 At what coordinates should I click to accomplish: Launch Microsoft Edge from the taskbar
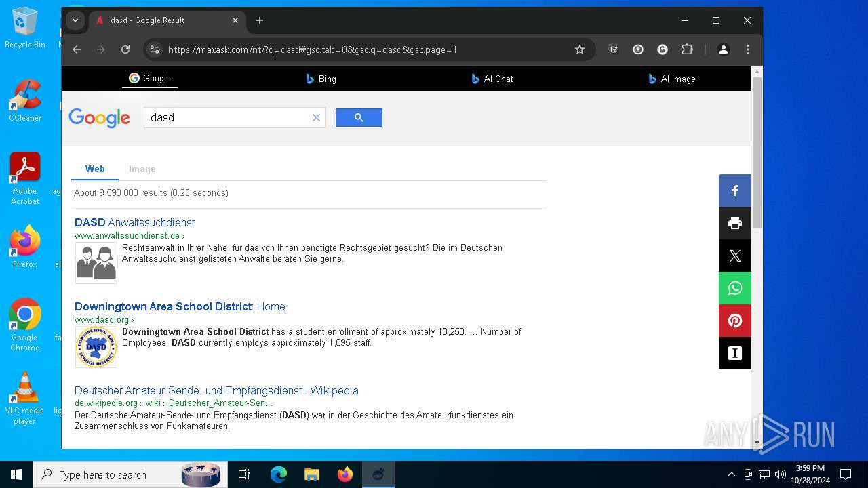pyautogui.click(x=279, y=474)
